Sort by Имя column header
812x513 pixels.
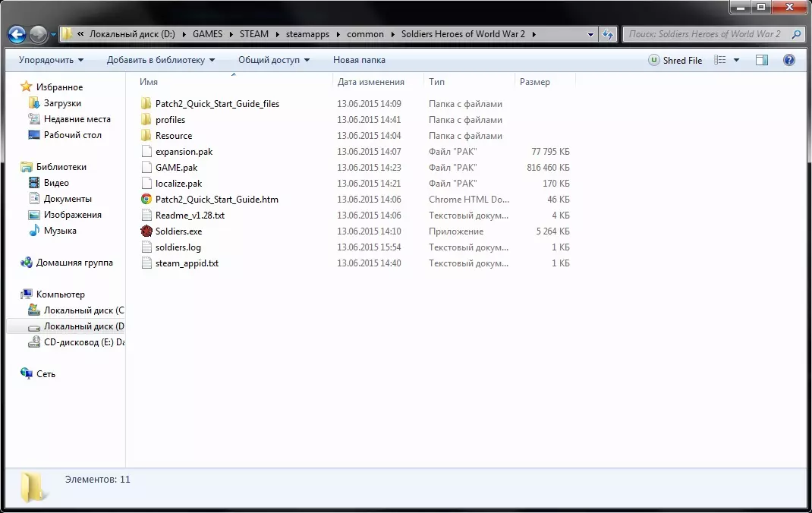point(149,82)
